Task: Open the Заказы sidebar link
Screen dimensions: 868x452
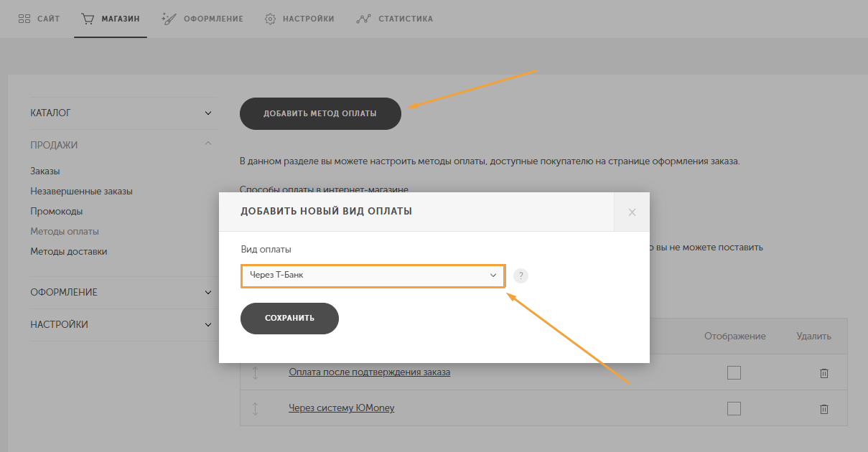Action: (45, 171)
